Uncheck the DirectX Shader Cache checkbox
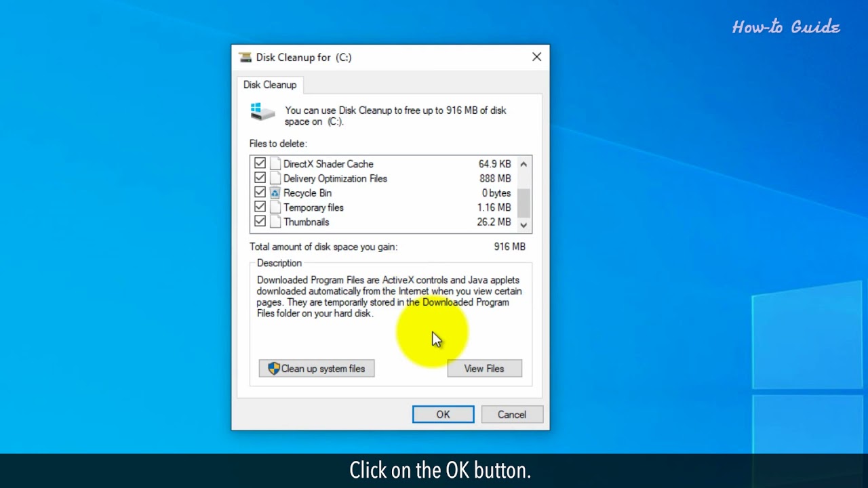The height and width of the screenshot is (488, 868). point(260,164)
